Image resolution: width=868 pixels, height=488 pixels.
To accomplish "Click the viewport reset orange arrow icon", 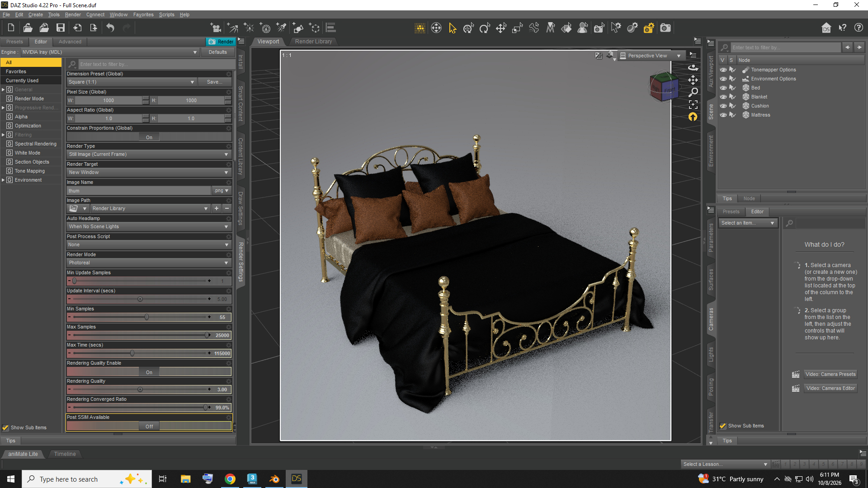I will click(x=693, y=117).
